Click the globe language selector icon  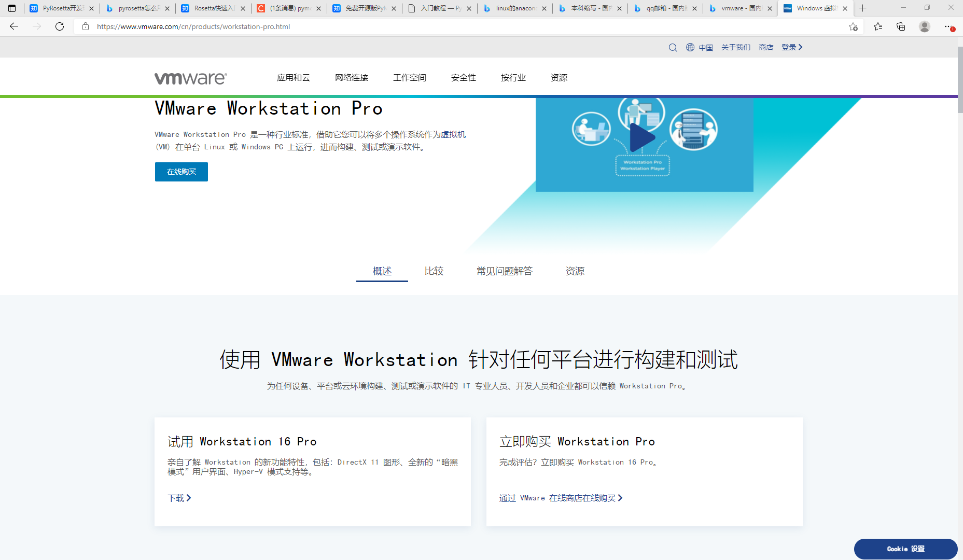pos(690,47)
